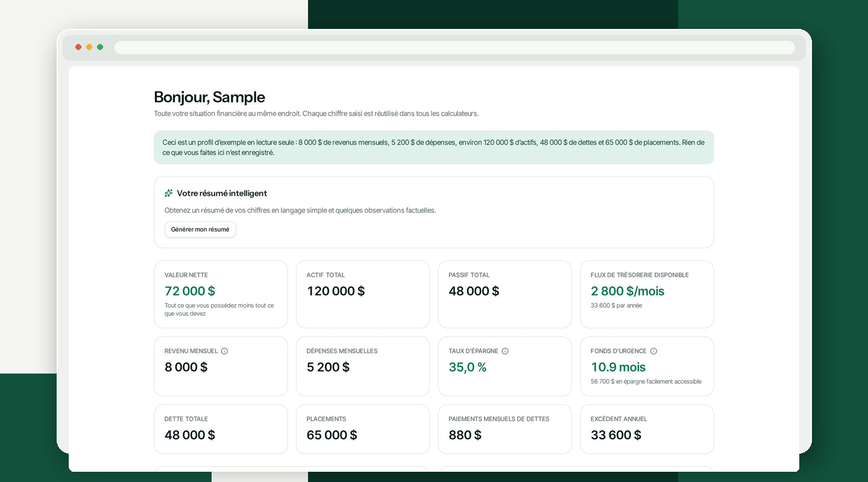Click 56 700 $ en épargne note
The height and width of the screenshot is (482, 868).
pos(646,381)
